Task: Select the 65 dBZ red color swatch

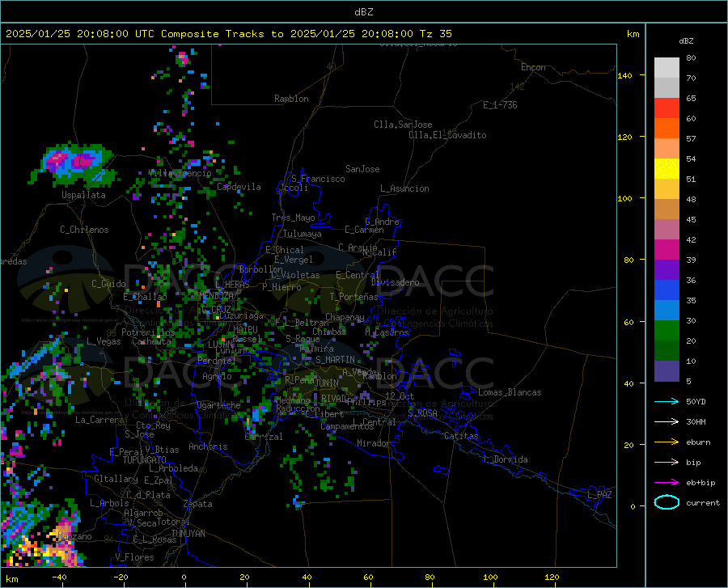Action: tap(667, 108)
